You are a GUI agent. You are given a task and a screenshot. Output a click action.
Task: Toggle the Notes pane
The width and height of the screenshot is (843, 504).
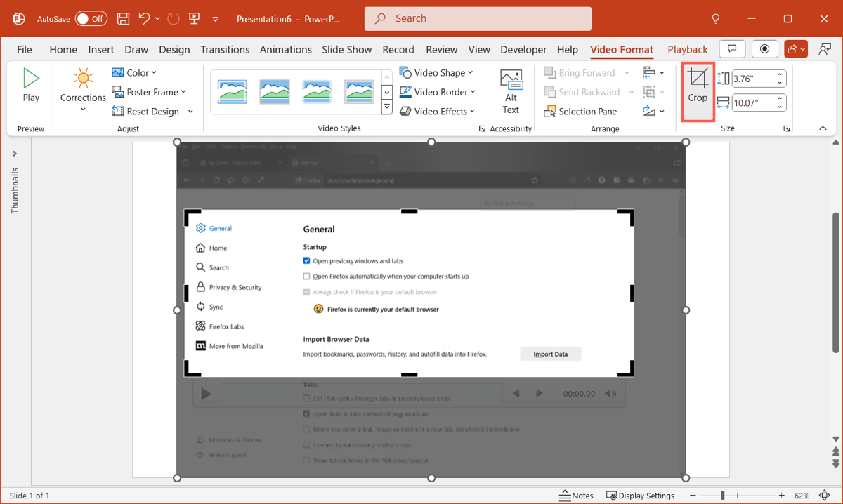576,496
